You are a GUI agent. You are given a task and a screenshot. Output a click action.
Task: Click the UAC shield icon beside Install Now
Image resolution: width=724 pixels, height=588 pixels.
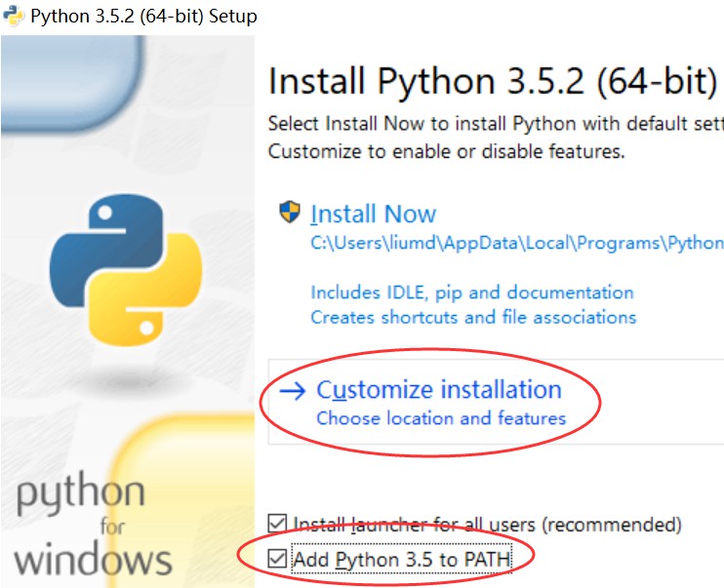click(x=290, y=212)
